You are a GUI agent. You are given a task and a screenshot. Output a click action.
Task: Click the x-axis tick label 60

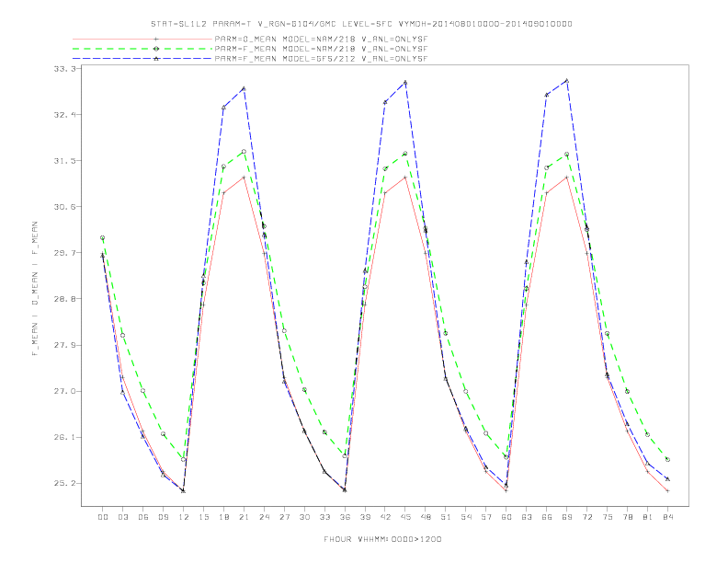click(506, 517)
